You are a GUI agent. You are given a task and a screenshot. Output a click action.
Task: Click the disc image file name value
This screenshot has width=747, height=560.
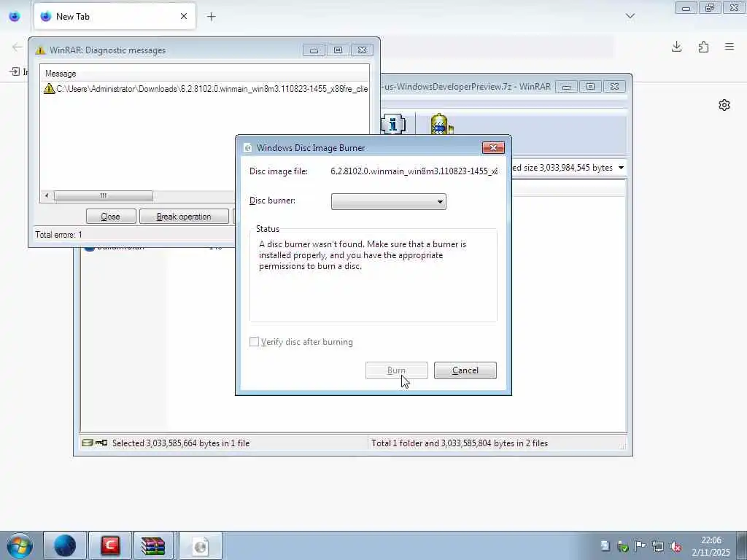(x=414, y=171)
